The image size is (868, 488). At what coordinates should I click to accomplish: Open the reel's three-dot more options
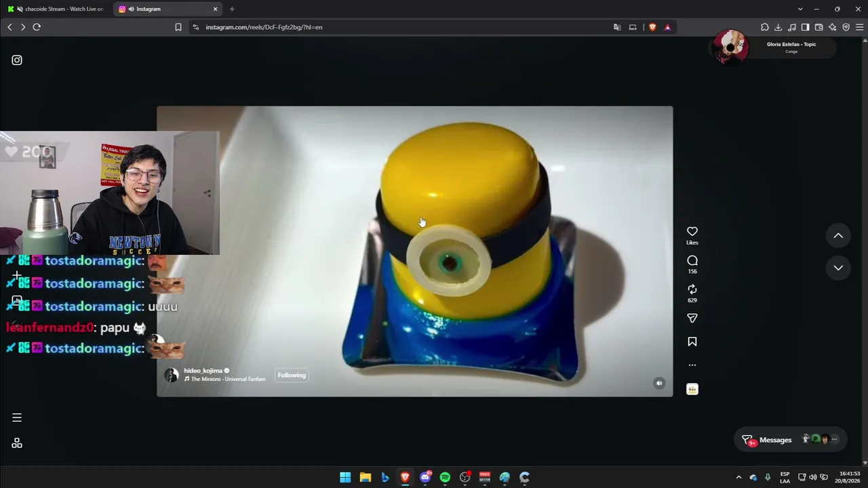point(692,365)
